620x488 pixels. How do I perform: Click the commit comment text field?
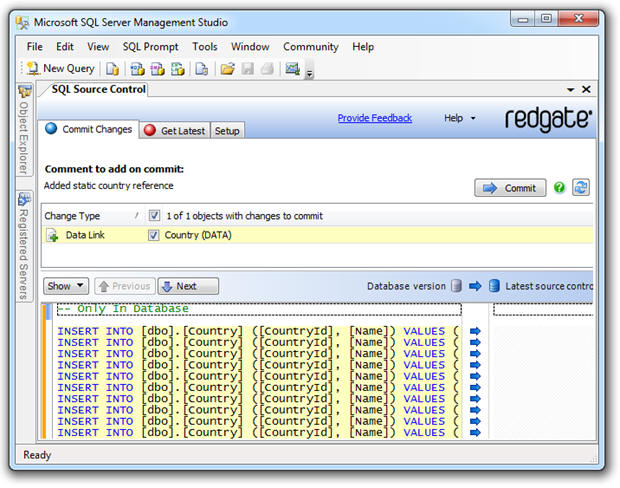pos(253,186)
